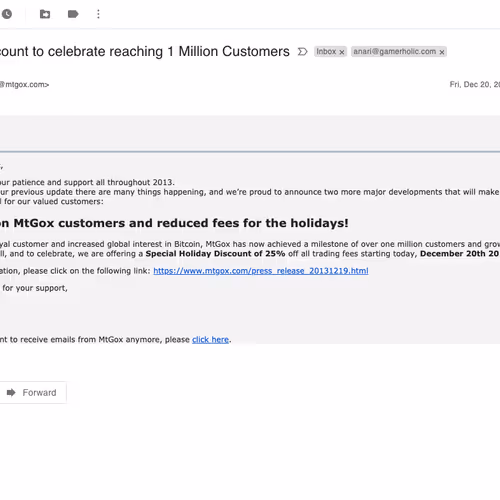
Task: Remove the Inbox label with its x
Action: [342, 52]
